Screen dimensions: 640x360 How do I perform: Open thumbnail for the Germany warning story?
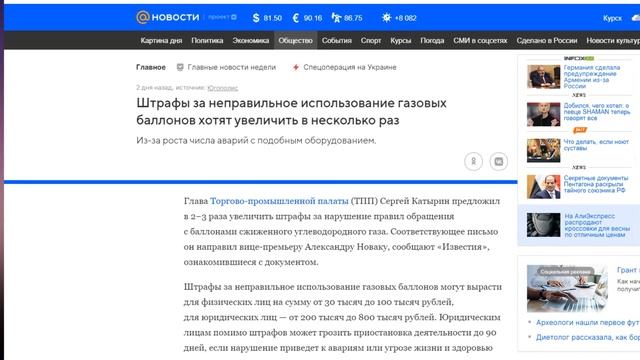pos(543,77)
